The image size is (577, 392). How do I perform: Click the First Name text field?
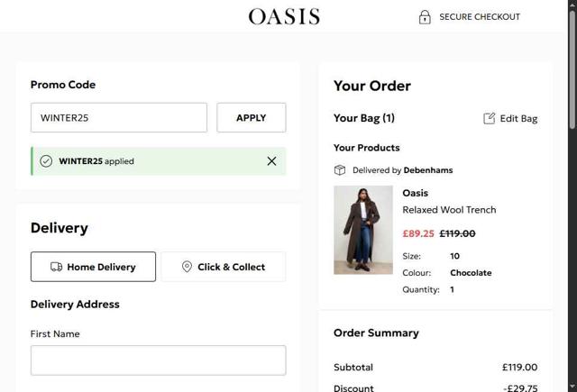click(158, 360)
